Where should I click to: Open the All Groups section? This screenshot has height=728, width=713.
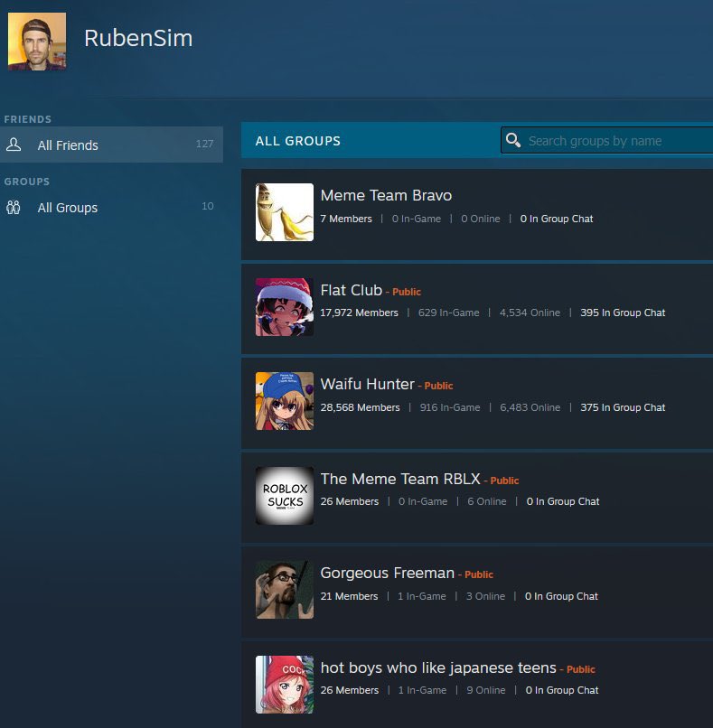(111, 207)
